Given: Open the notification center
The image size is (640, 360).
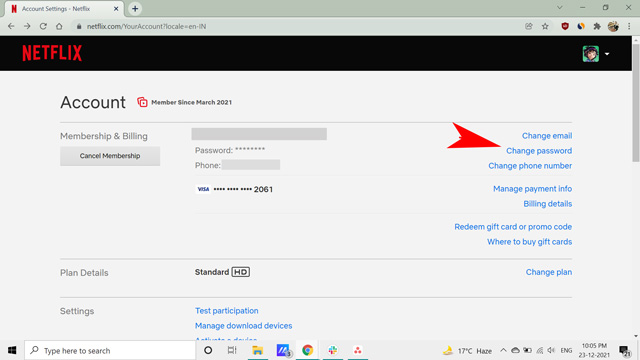Looking at the screenshot, I should click(624, 350).
